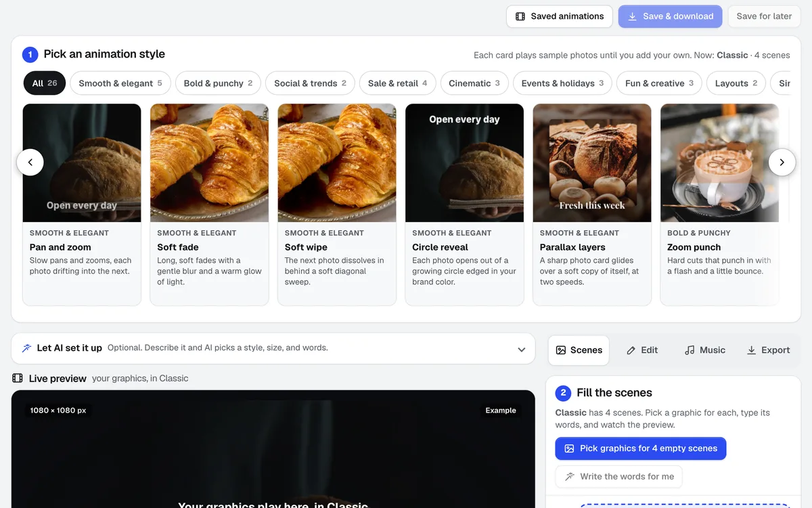The width and height of the screenshot is (812, 508).
Task: Click Write the words for me
Action: pos(619,477)
